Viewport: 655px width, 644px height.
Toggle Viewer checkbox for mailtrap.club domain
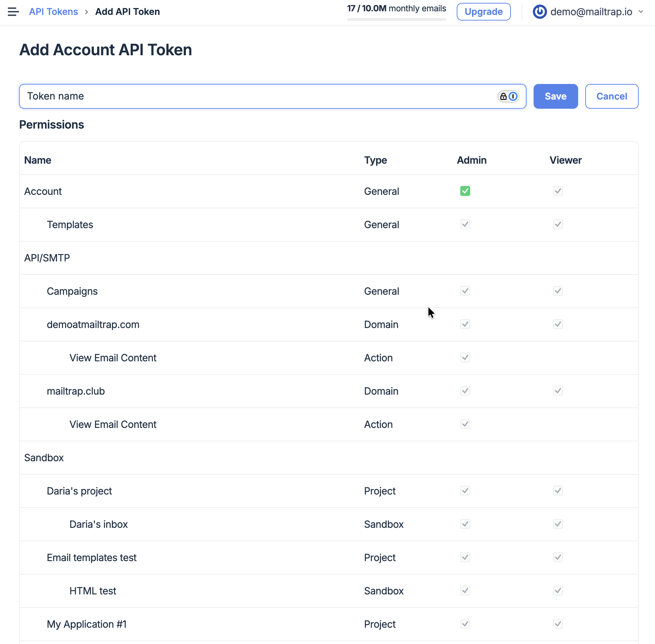pos(558,391)
